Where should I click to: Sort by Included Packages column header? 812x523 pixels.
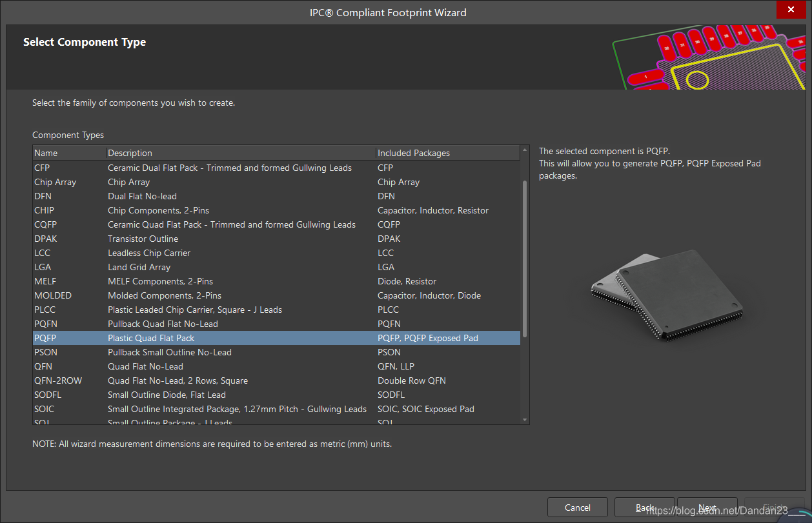click(x=448, y=153)
